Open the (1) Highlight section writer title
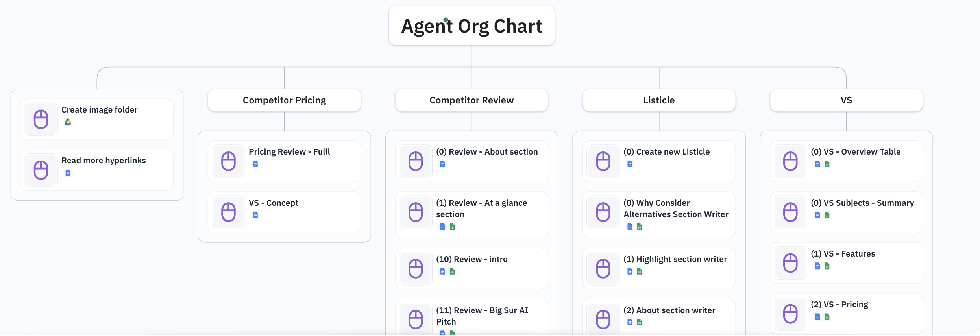Image resolution: width=980 pixels, height=336 pixels. click(x=675, y=259)
